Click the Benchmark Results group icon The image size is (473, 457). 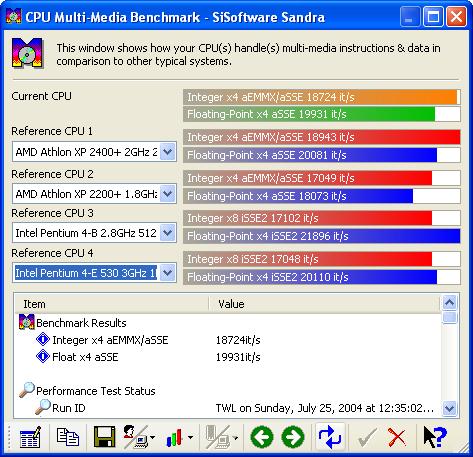pos(27,322)
